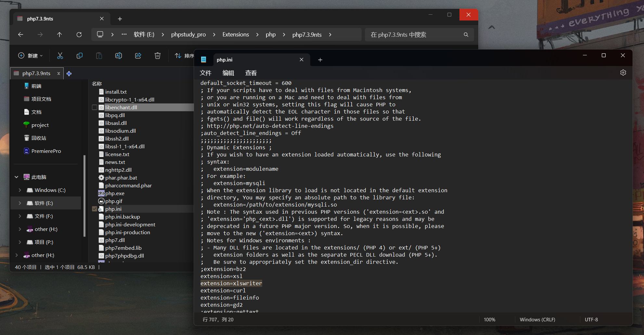The height and width of the screenshot is (335, 644).
Task: Open Notepad settings gear icon
Action: tap(623, 73)
